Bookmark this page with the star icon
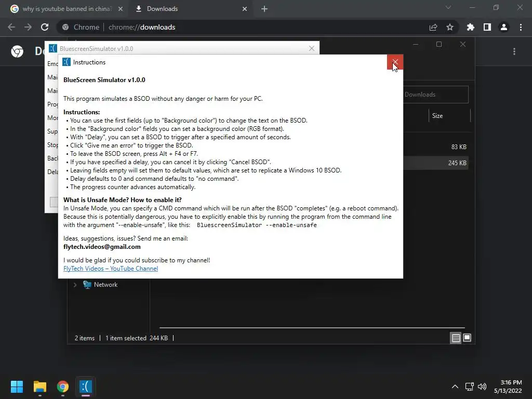This screenshot has width=532, height=399. click(449, 27)
